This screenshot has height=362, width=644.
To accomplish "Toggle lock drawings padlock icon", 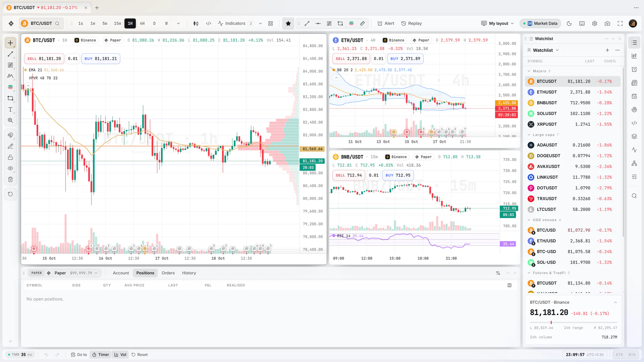I will point(10,157).
